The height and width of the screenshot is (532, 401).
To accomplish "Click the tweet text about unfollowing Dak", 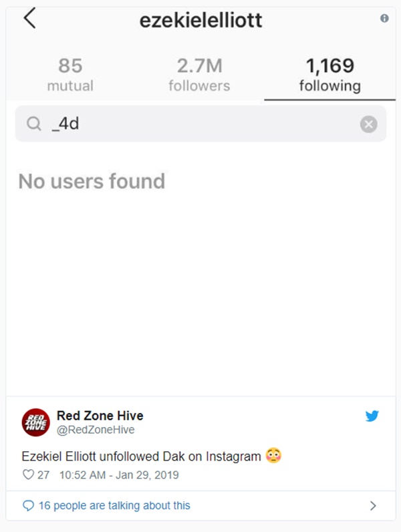I will point(141,456).
